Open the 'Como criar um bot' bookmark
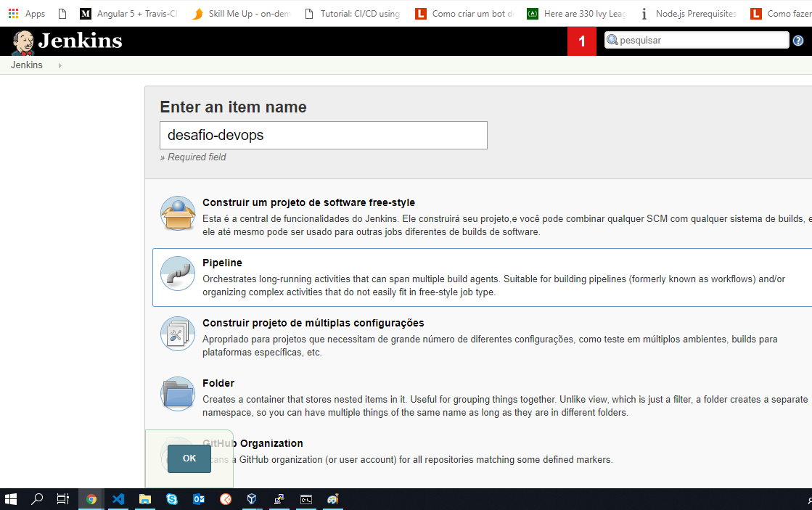Viewport: 812px width, 510px height. [x=464, y=14]
